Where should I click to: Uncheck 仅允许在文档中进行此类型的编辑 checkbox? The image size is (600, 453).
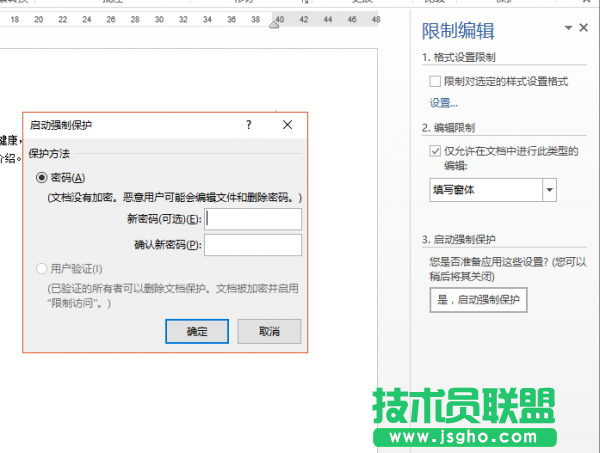434,151
